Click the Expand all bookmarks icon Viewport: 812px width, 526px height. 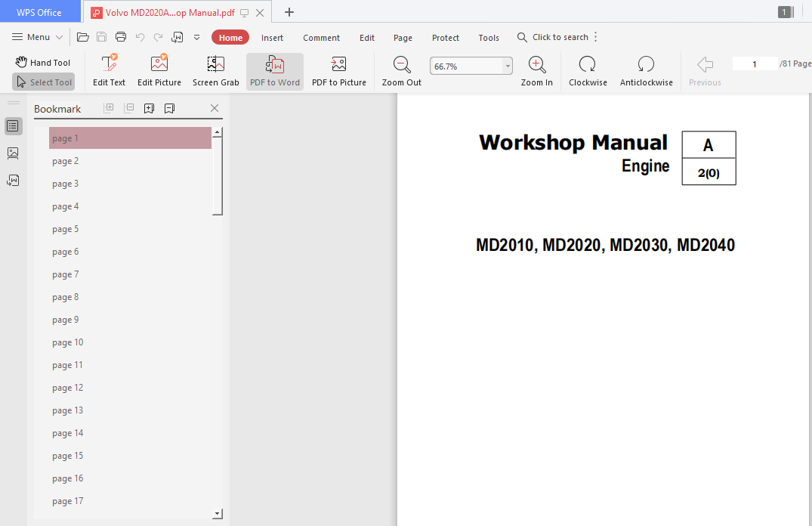tap(109, 108)
